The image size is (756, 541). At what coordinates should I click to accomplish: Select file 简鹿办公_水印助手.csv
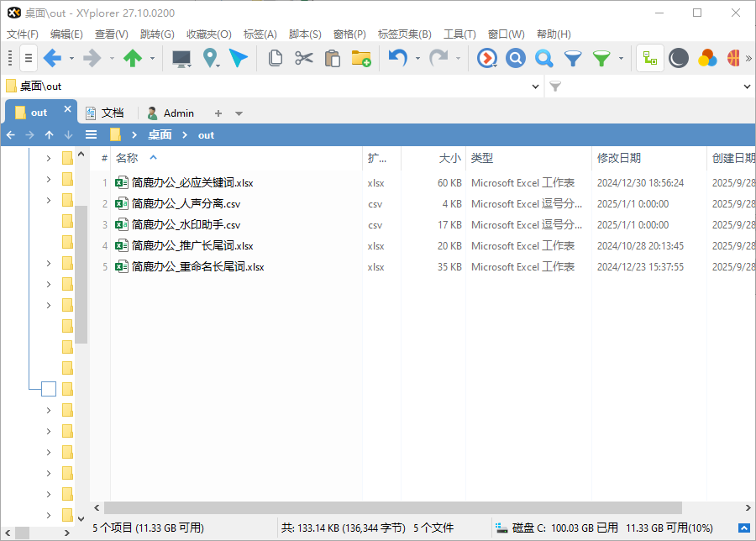[186, 225]
